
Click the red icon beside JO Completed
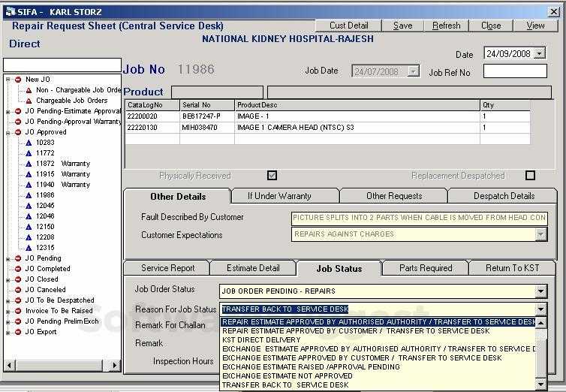18,269
